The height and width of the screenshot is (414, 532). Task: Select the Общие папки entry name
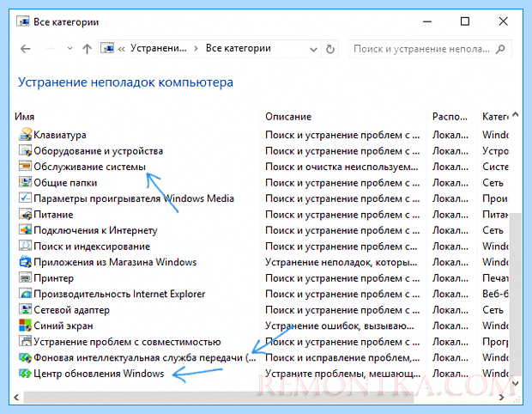(65, 183)
